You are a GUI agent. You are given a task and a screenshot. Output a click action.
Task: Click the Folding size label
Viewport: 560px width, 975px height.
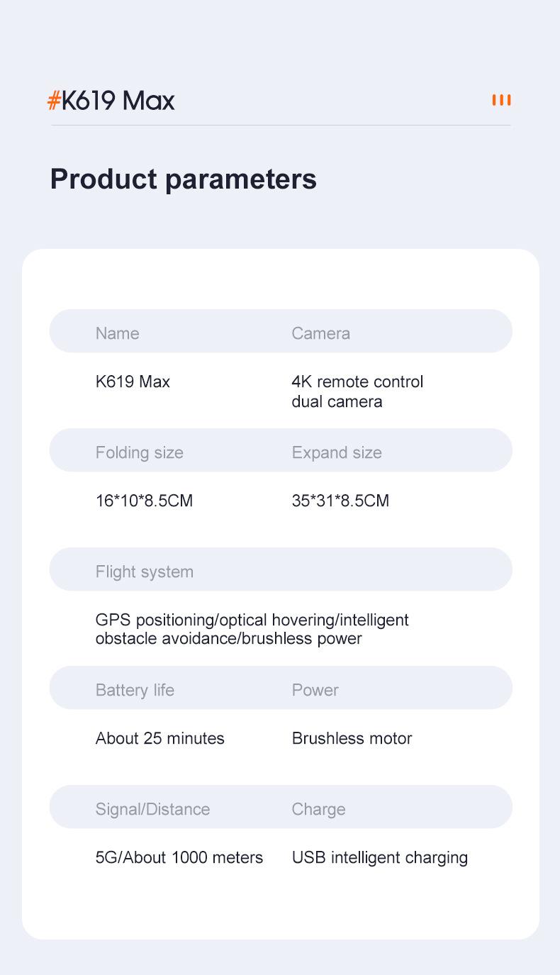[139, 452]
